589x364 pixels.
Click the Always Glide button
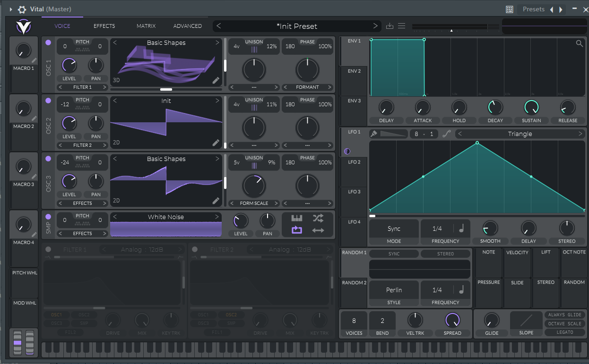564,315
